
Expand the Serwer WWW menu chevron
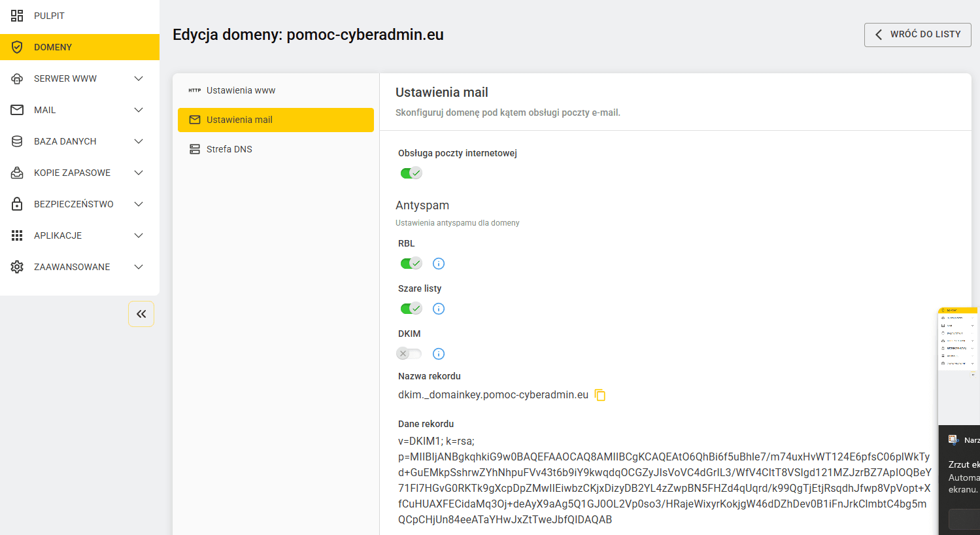tap(139, 78)
